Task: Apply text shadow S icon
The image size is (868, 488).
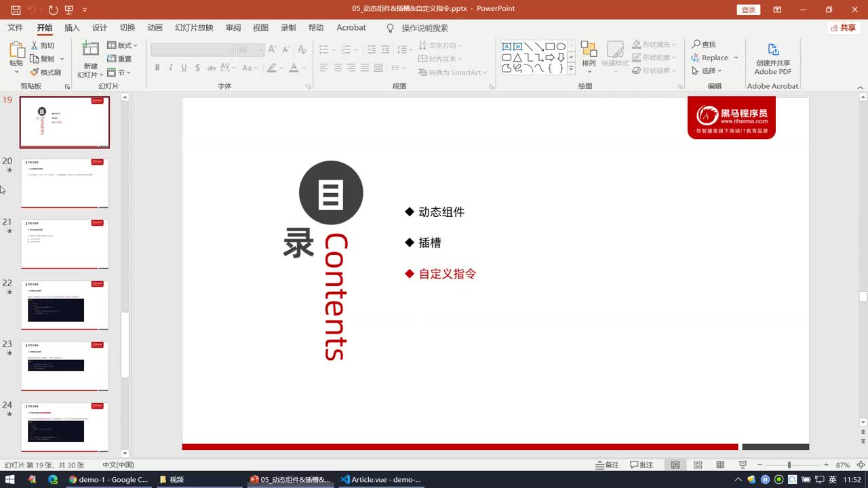Action: point(197,68)
